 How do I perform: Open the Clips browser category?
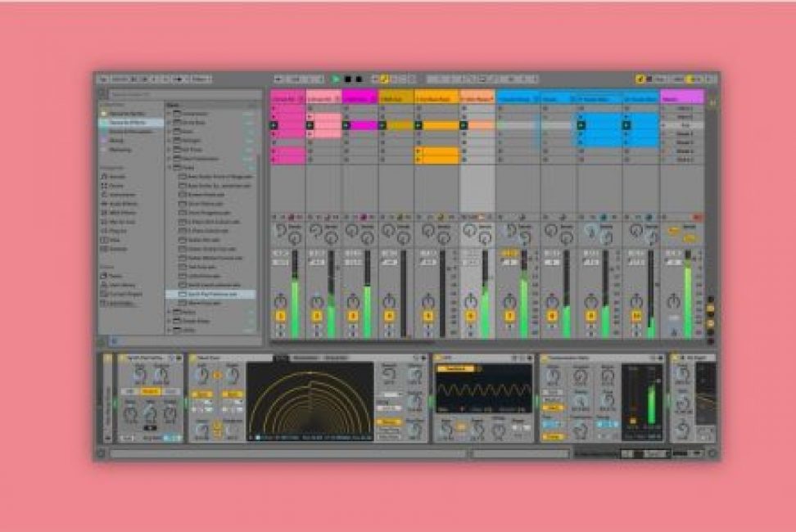click(115, 241)
